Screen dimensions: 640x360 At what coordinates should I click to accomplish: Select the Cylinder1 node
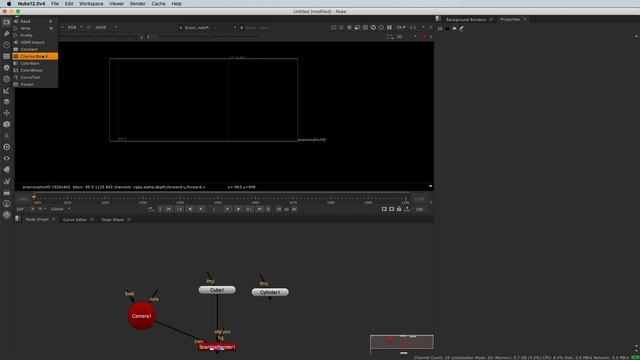pyautogui.click(x=270, y=292)
